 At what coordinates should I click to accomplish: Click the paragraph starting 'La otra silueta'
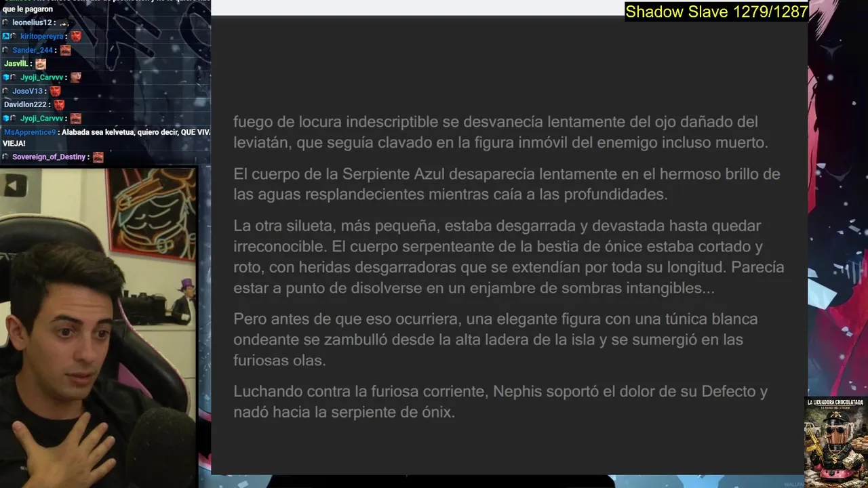tap(509, 257)
